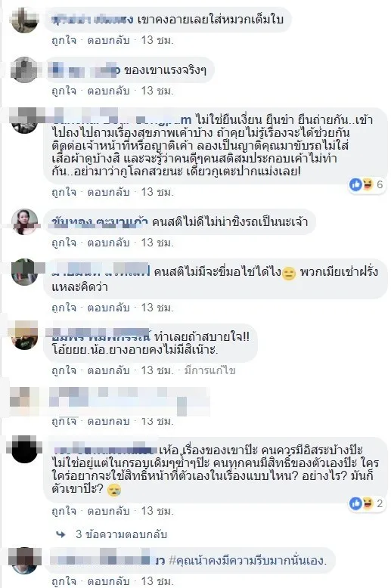Open the avatar of the woman commenter
The height and width of the screenshot is (588, 391).
24,222
